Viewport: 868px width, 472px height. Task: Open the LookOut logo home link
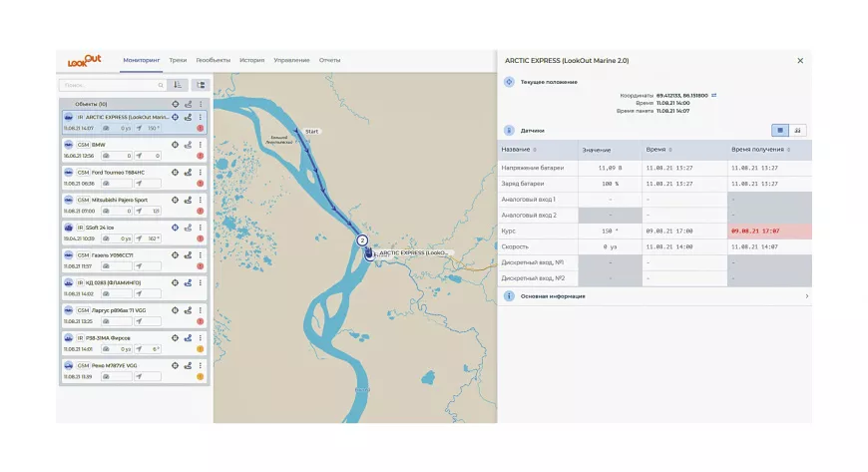click(84, 61)
